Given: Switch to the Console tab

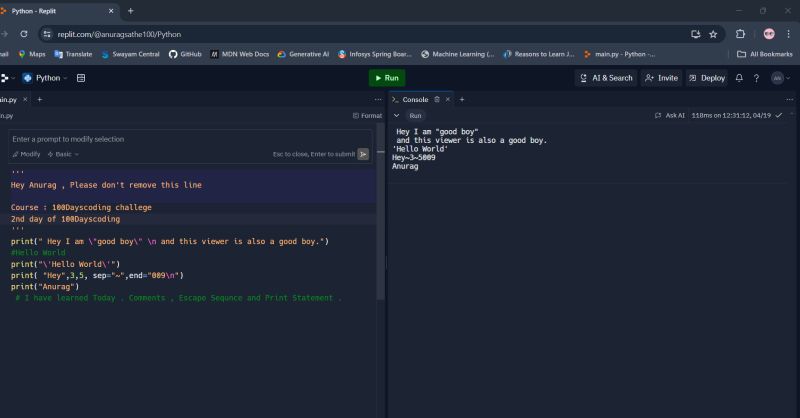Looking at the screenshot, I should [414, 100].
